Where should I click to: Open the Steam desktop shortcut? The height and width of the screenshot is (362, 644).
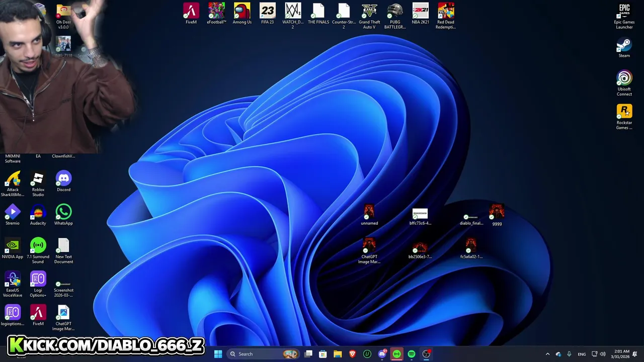pyautogui.click(x=624, y=48)
